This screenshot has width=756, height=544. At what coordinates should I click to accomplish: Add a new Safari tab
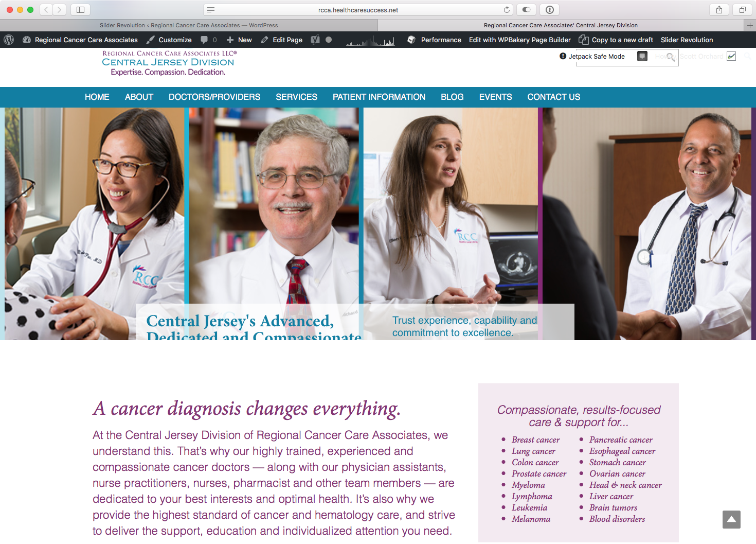coord(750,25)
